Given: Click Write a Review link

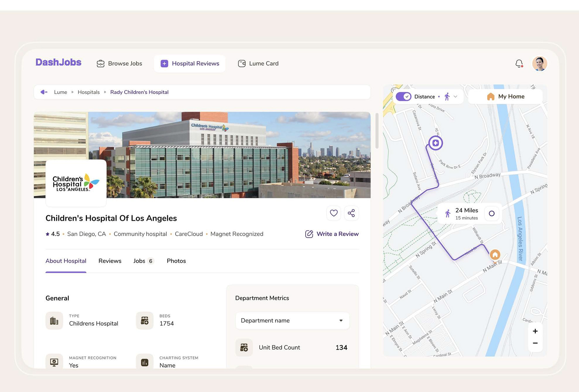Looking at the screenshot, I should (337, 234).
